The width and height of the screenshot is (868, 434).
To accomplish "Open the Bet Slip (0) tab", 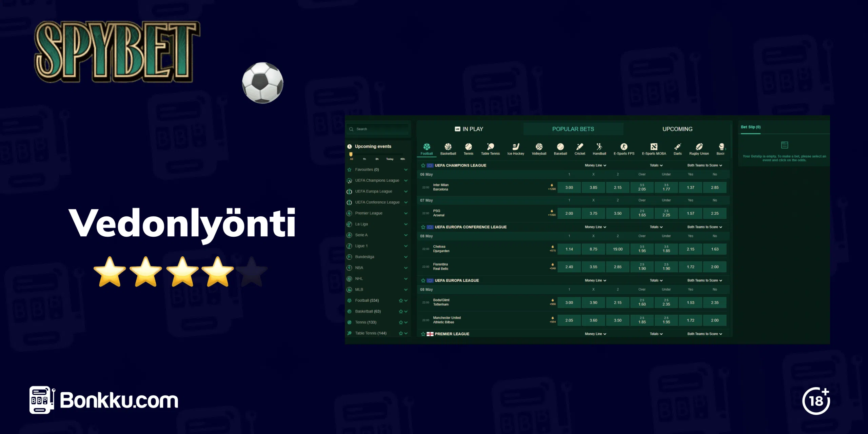I will tap(750, 127).
